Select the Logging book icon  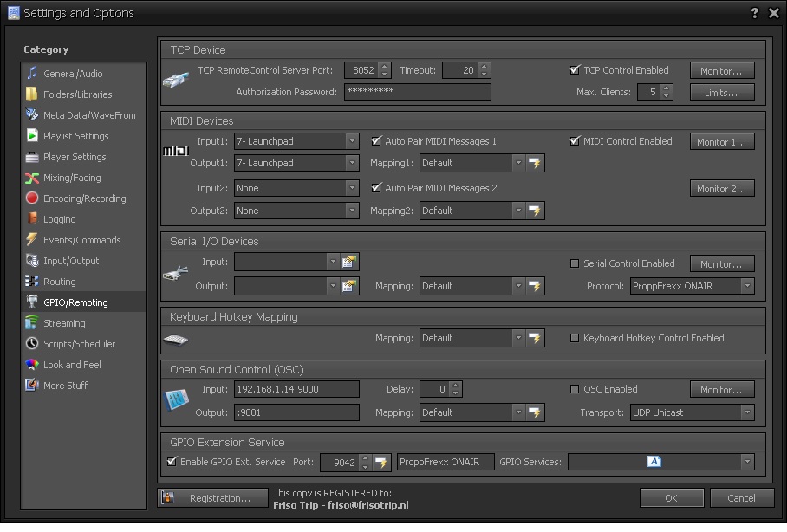pyautogui.click(x=31, y=219)
